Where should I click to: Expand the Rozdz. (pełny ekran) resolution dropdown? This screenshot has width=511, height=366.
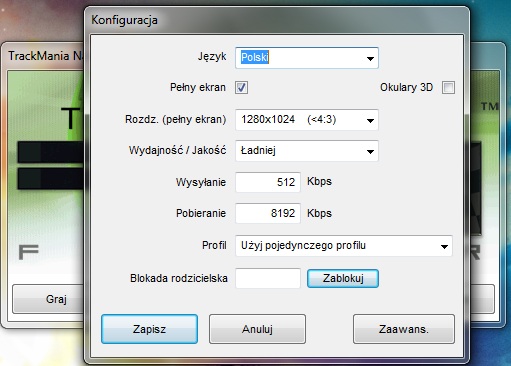307,120
